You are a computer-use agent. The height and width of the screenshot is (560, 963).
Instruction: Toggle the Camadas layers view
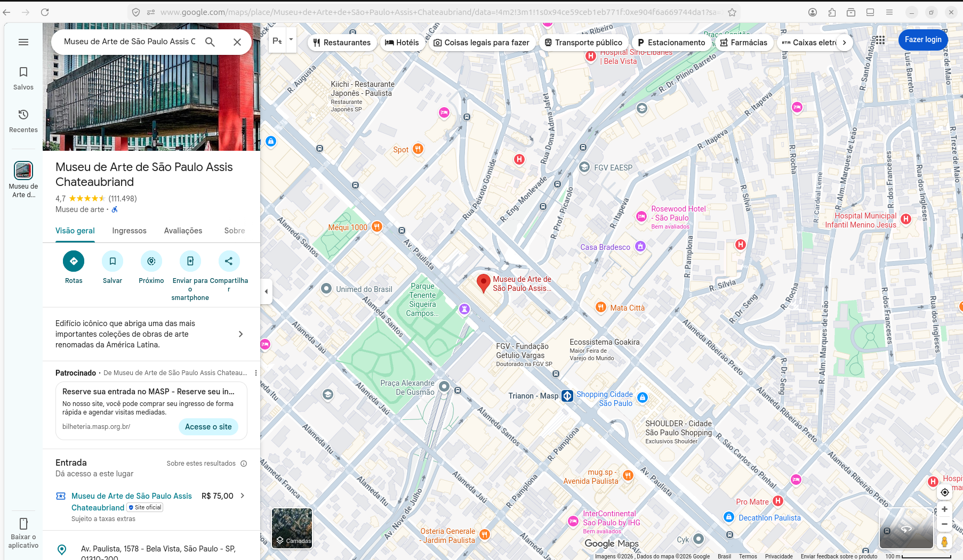(x=292, y=528)
